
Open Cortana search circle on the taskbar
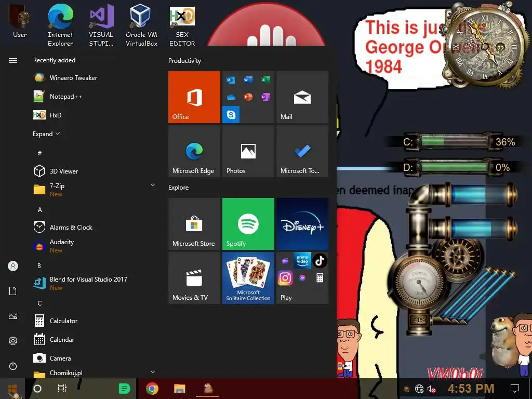point(37,389)
